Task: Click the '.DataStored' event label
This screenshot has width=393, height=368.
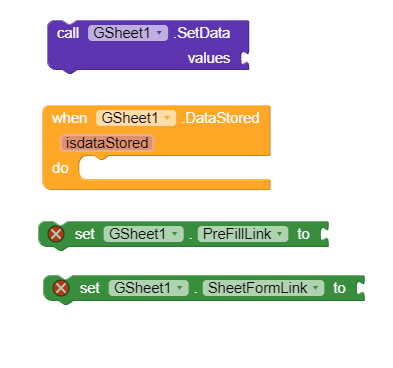Action: click(220, 118)
